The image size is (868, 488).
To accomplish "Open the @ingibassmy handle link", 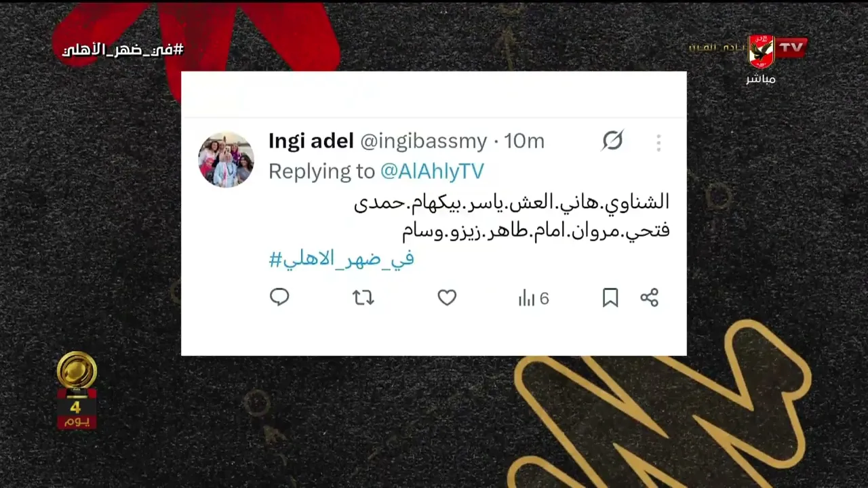I will [423, 141].
